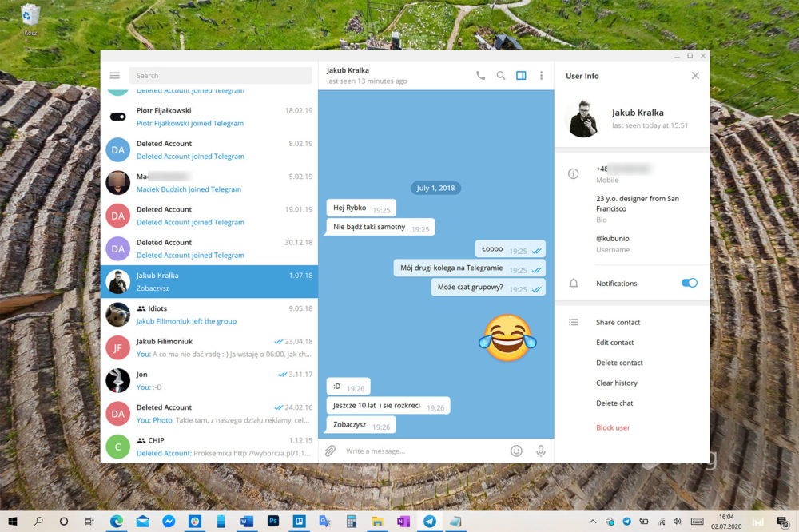Call Jakub Kralka with phone icon

pos(480,75)
